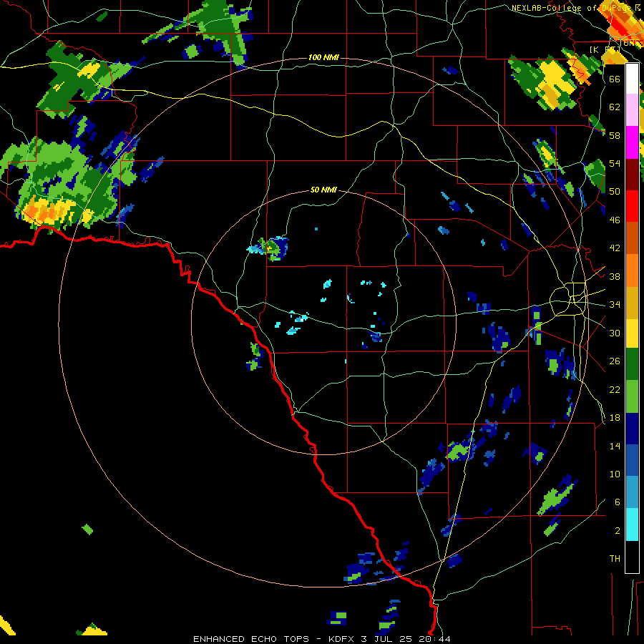This screenshot has height=644, width=644.
Task: Click the "2" scale label
Action: (618, 531)
